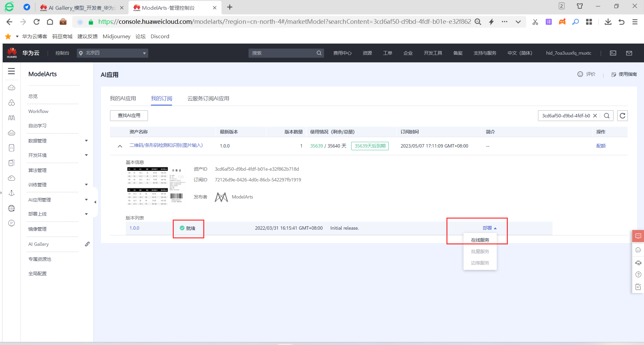Screen dimensions: 644x345
Task: Switch language via 中文 (简体)
Action: [520, 53]
